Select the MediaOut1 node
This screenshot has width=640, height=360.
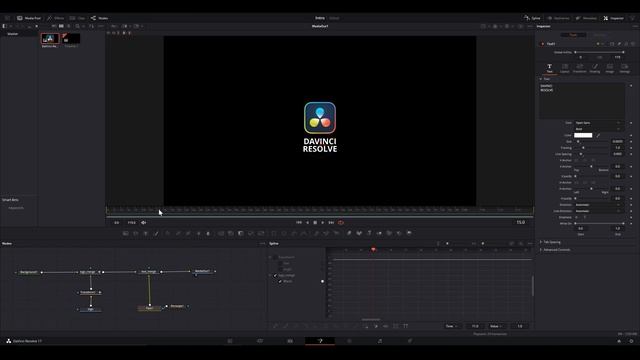[x=202, y=271]
